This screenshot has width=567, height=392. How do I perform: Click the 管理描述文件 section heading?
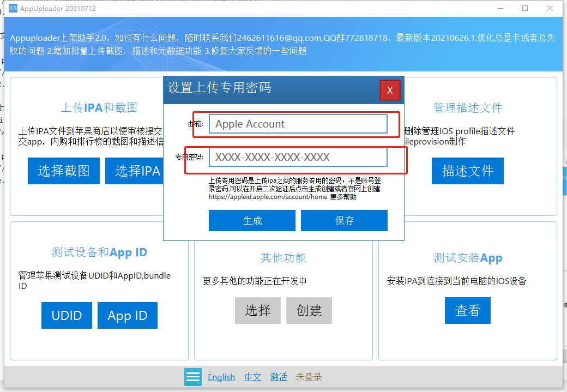point(468,108)
